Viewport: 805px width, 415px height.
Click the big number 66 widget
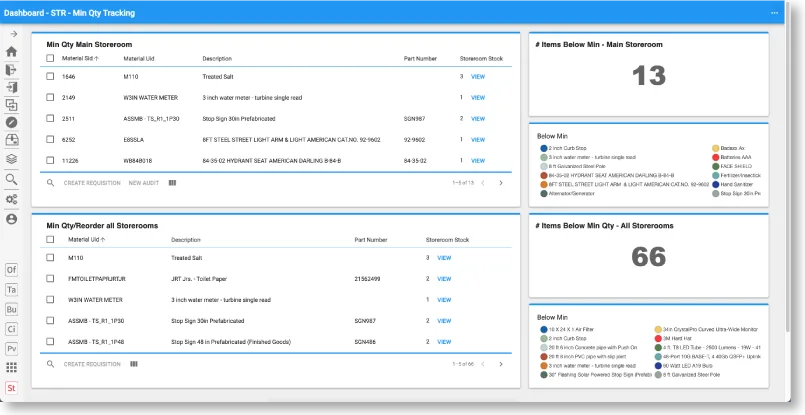pyautogui.click(x=648, y=256)
